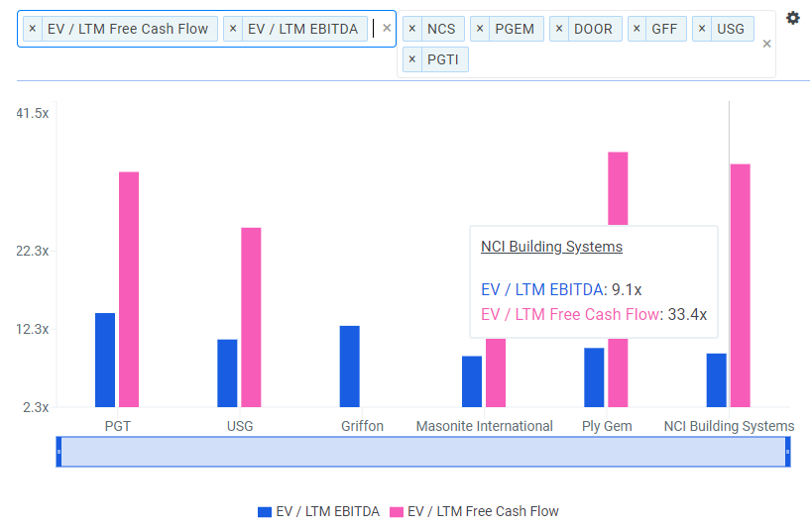This screenshot has width=812, height=529.
Task: Click the blue EBITDA legend swatch
Action: pyautogui.click(x=265, y=512)
